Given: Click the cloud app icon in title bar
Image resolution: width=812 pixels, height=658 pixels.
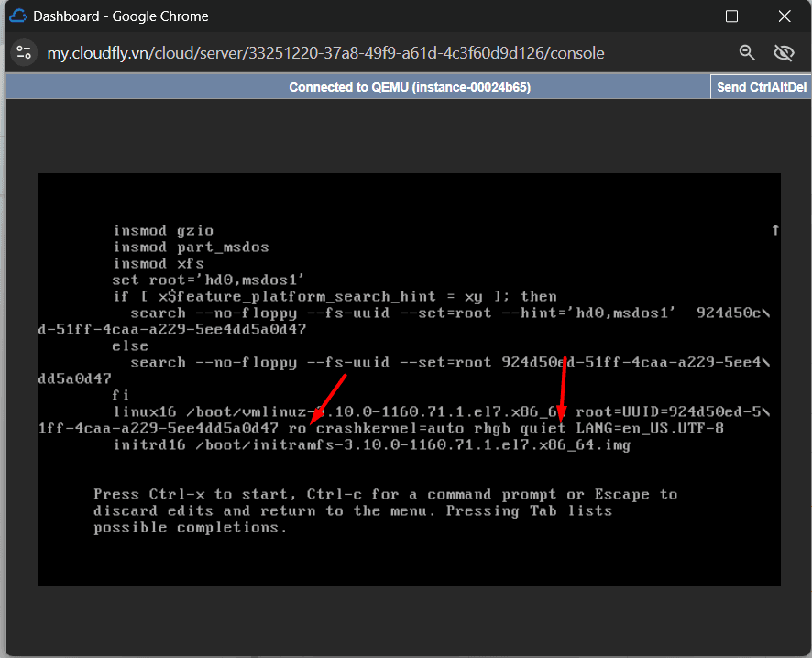Looking at the screenshot, I should (18, 16).
